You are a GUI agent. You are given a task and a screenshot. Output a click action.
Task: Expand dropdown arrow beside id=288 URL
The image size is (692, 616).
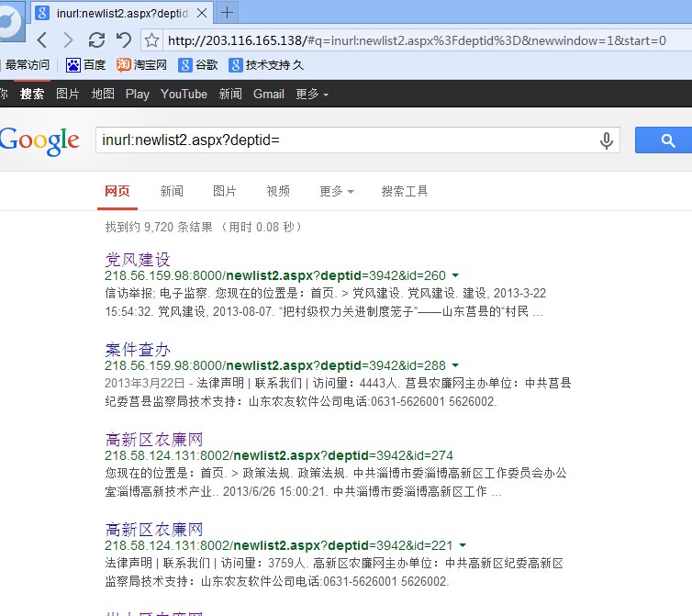pos(455,365)
